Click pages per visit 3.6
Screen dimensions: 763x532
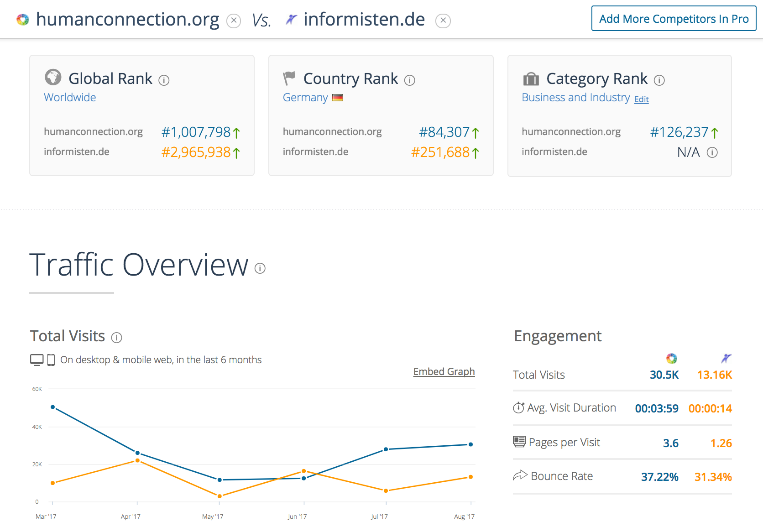(x=670, y=443)
